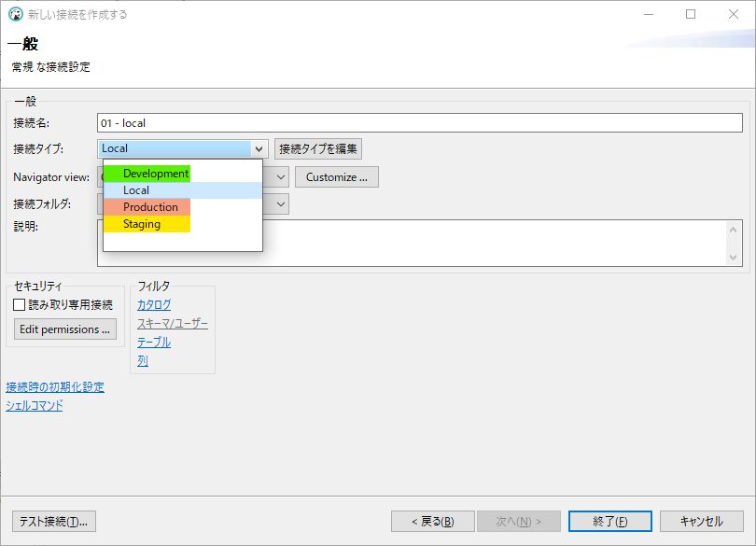The width and height of the screenshot is (756, 546).
Task: Click the 接続名 field containing 01 - local
Action: 419,123
